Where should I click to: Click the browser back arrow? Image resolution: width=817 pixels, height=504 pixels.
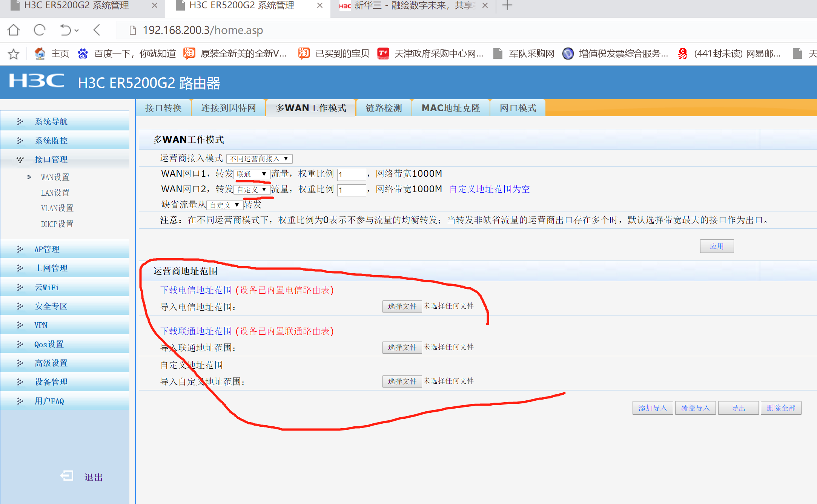(97, 30)
